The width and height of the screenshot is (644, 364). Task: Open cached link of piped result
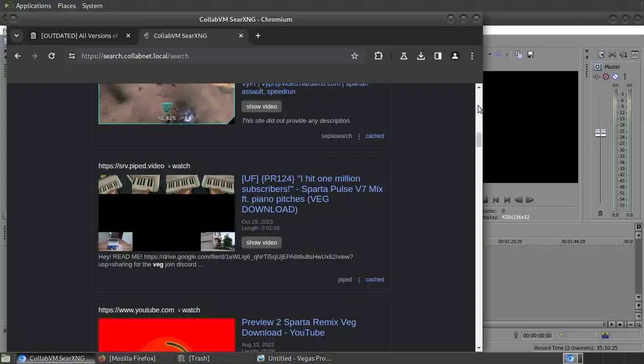[375, 280]
